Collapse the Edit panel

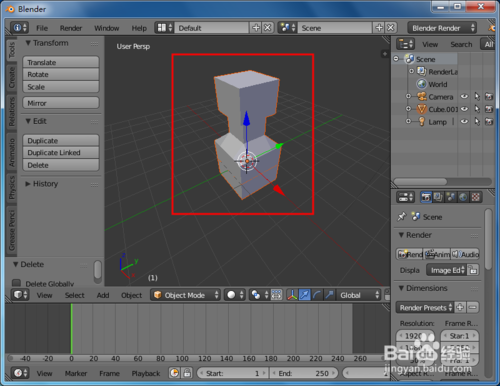[28, 121]
